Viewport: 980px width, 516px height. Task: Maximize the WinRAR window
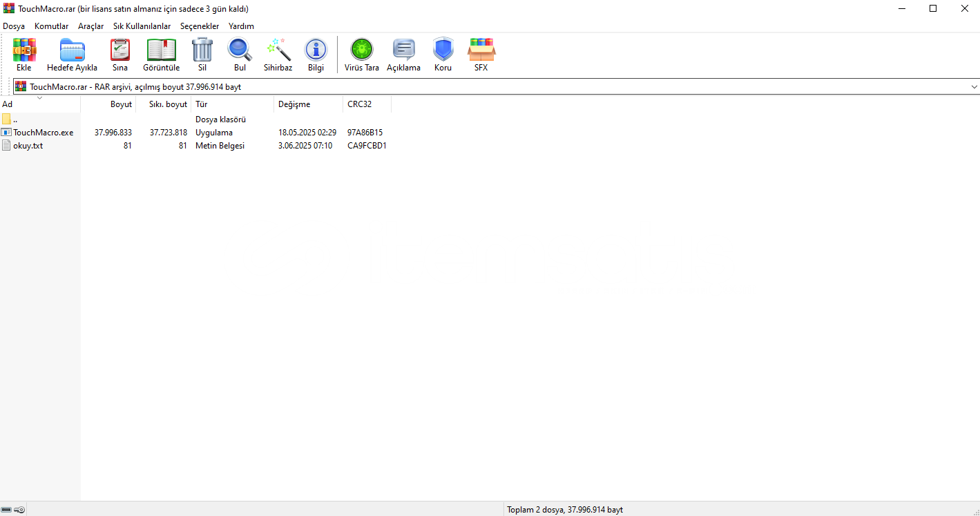(x=933, y=8)
